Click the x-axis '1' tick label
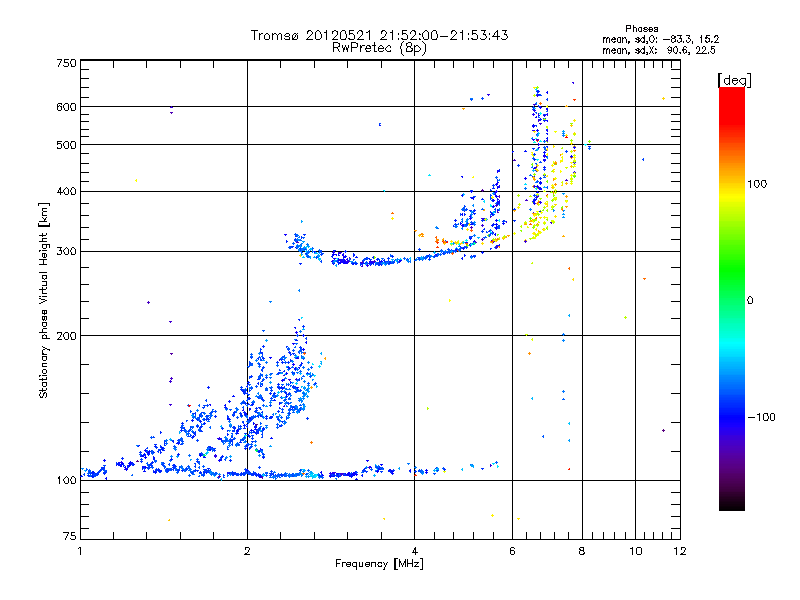Image resolution: width=800 pixels, height=600 pixels. (x=80, y=551)
